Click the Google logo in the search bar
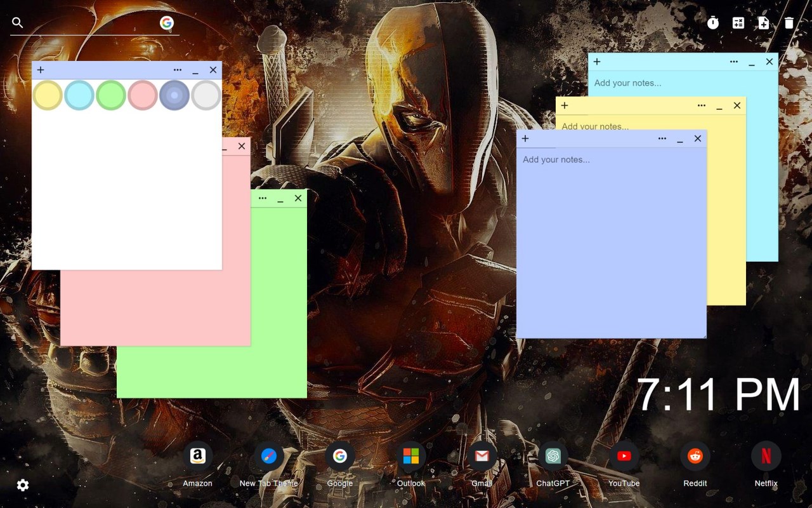The height and width of the screenshot is (508, 812). point(167,23)
